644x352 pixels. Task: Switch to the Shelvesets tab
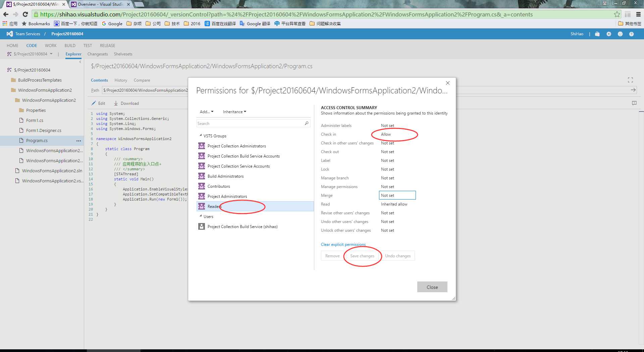(x=123, y=54)
